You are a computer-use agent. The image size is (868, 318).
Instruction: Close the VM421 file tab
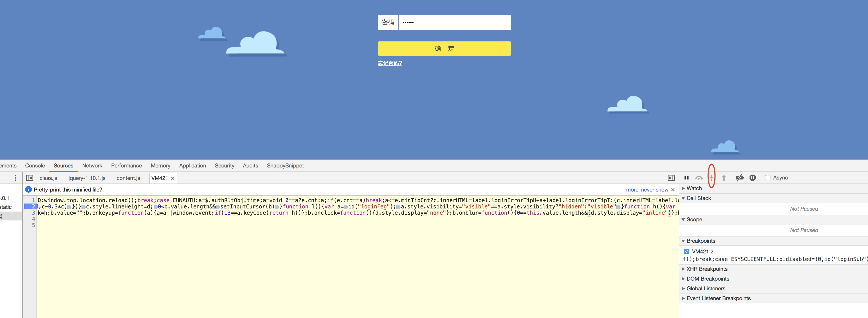coord(173,178)
